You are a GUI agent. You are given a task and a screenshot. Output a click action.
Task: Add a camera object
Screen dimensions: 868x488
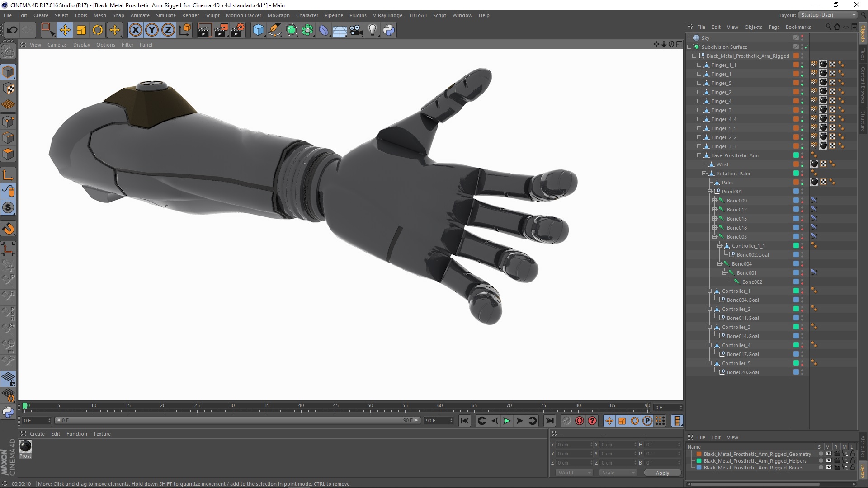click(x=356, y=30)
